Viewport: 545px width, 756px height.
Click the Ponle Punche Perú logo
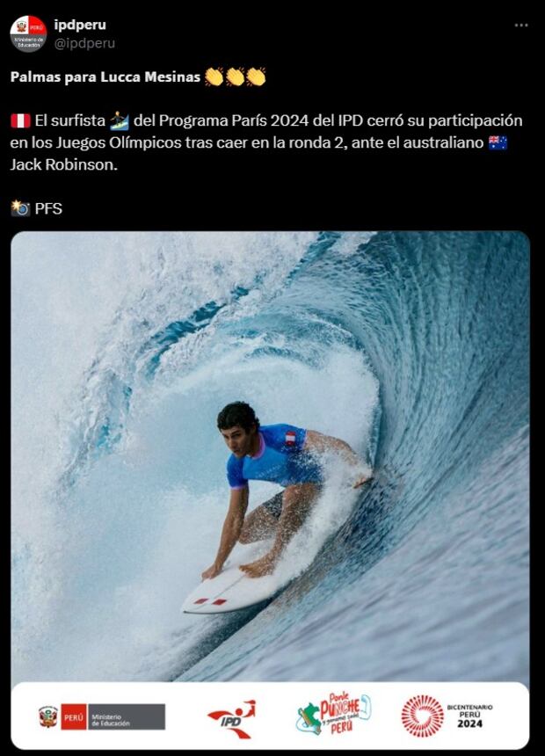point(333,714)
